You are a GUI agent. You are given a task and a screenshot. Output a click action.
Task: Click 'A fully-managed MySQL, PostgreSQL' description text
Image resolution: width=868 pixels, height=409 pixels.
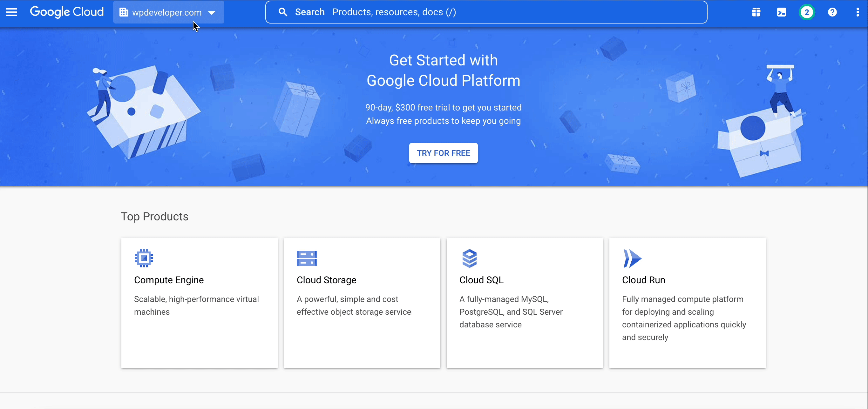[x=511, y=312]
